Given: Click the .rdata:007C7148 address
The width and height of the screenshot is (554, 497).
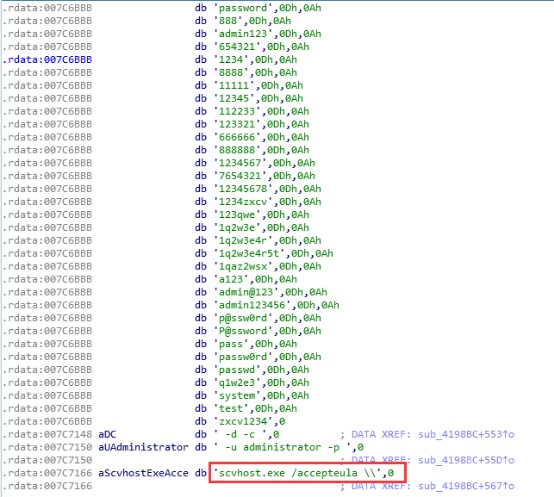Looking at the screenshot, I should pos(47,434).
